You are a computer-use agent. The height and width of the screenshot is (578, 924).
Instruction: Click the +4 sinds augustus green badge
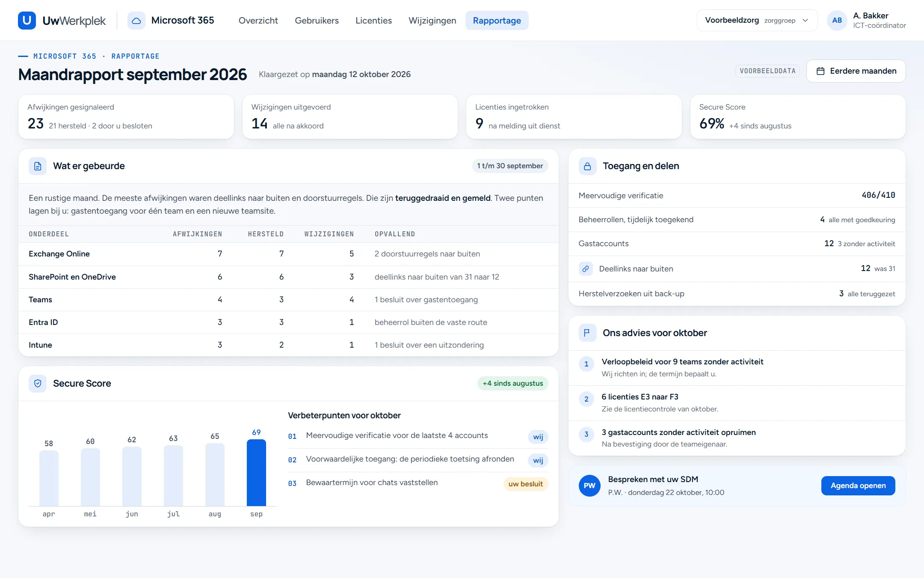(x=512, y=384)
